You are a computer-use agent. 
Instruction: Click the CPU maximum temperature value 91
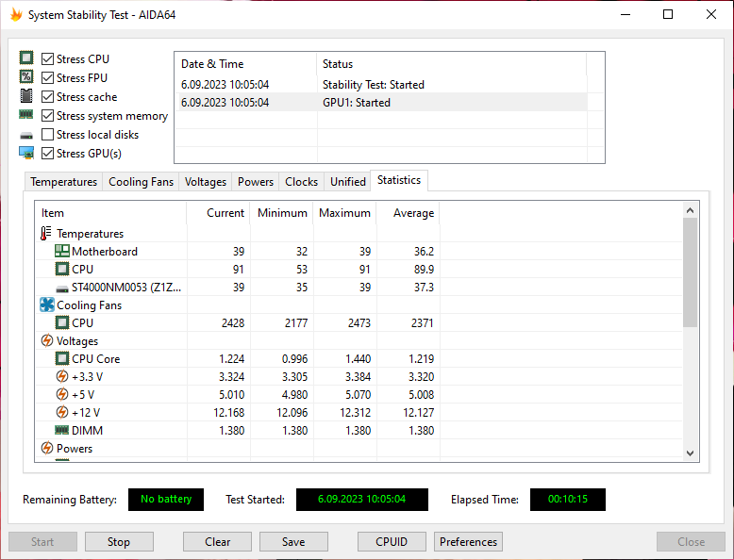pos(365,270)
